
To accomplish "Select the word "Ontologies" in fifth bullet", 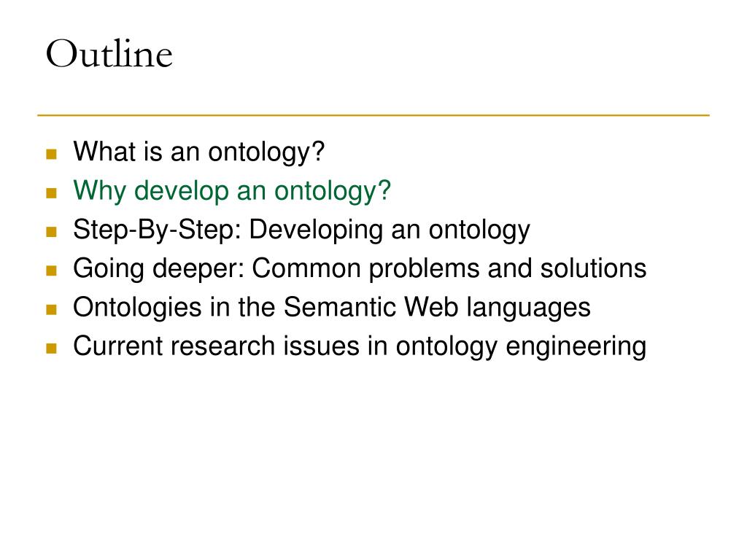I will coord(137,308).
